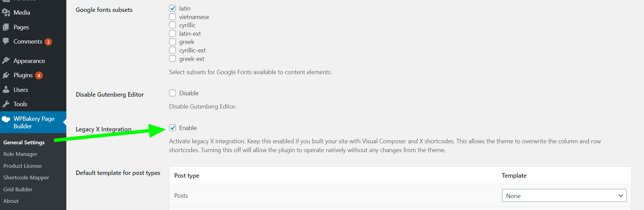644x210 pixels.
Task: Uncheck the latin Google fonts subset
Action: point(172,8)
